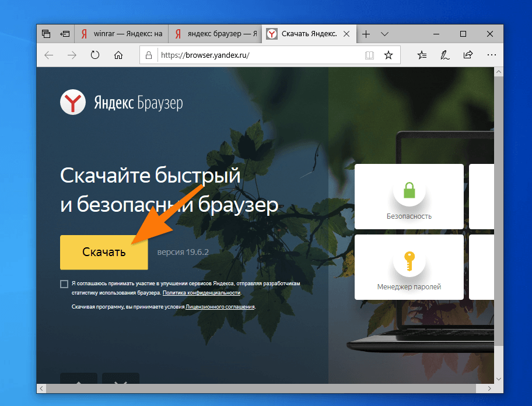Click the Яндекс Браузер round logo
The image size is (532, 406).
pos(72,102)
